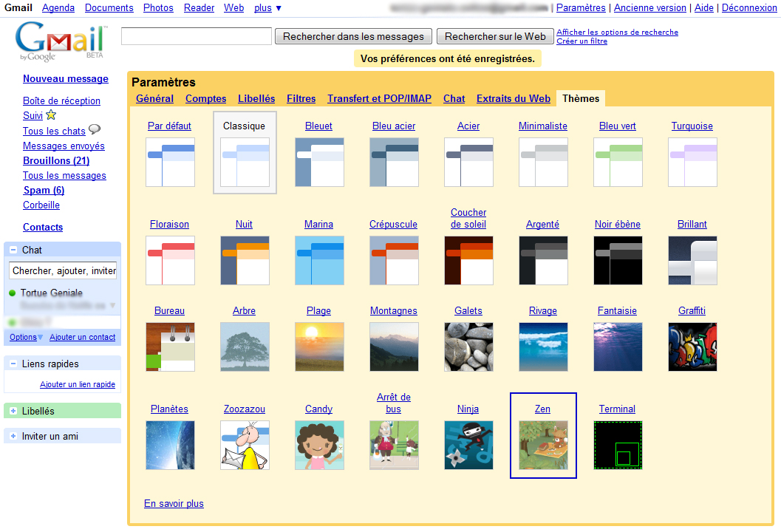Choose the Terminal theme preview image

pyautogui.click(x=618, y=445)
